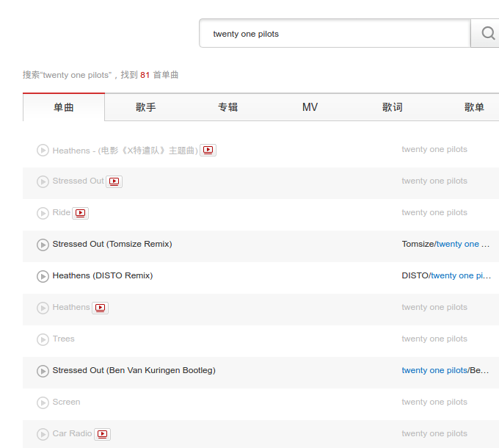
Task: Click song title 'Ride'
Action: click(62, 212)
